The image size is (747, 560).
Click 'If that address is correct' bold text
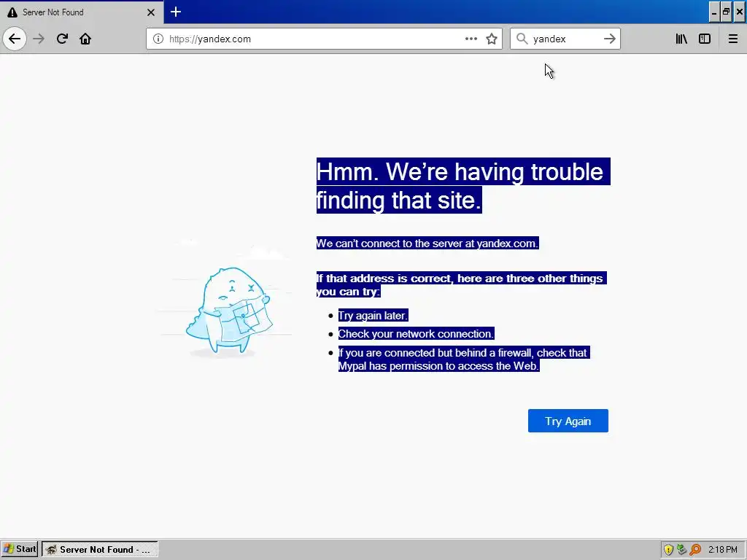461,285
